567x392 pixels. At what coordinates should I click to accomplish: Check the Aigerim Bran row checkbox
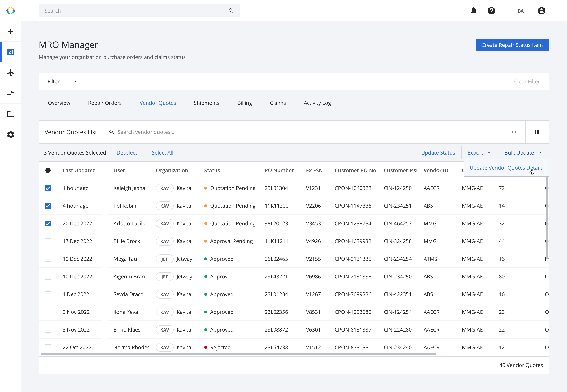point(48,277)
